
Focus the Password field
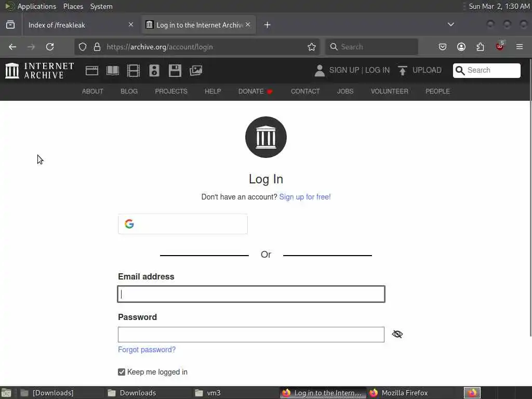point(251,335)
